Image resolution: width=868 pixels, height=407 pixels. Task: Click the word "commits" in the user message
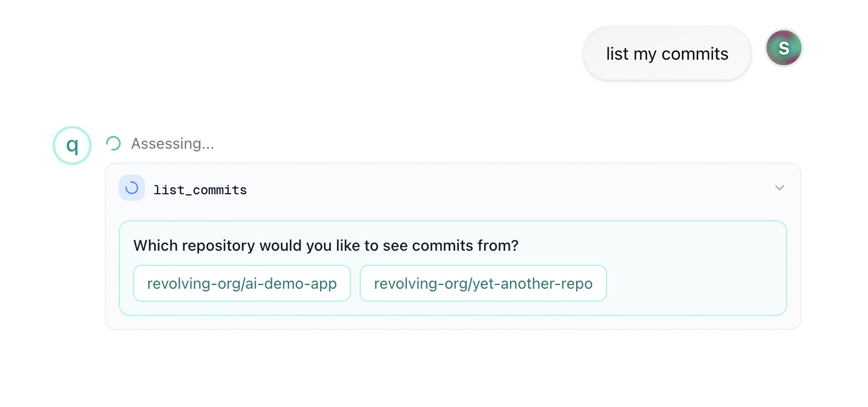click(x=695, y=54)
